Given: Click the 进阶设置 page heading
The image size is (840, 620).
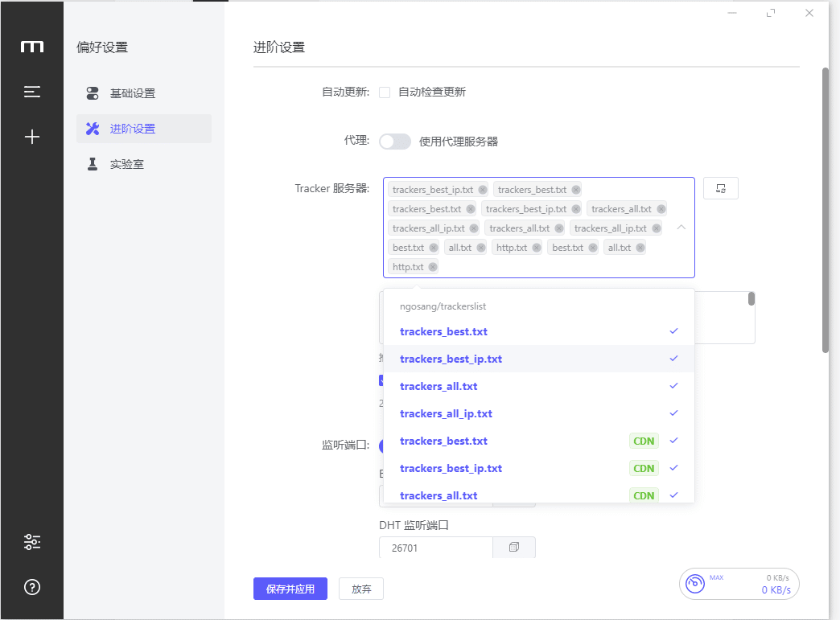Looking at the screenshot, I should point(279,47).
